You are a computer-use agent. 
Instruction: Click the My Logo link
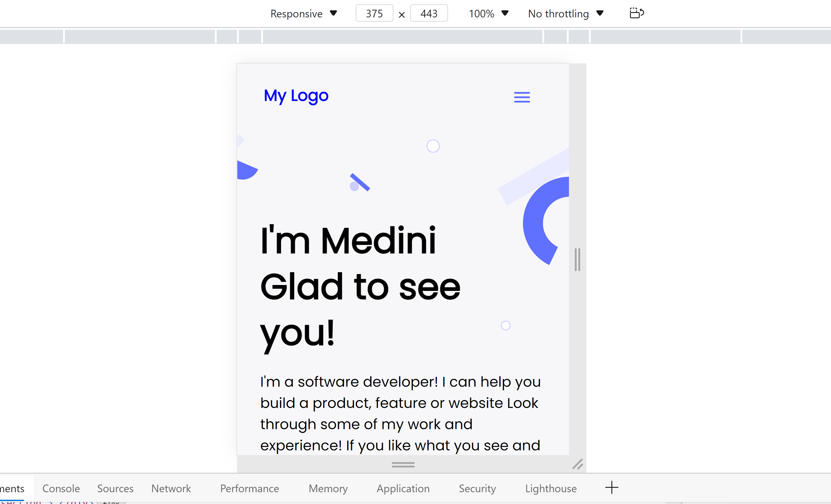(x=296, y=95)
